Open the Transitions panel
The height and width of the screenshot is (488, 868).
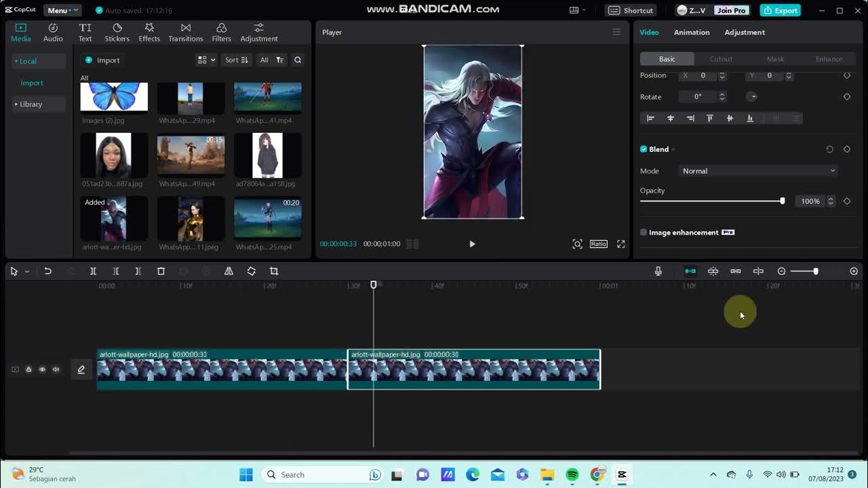coord(185,33)
